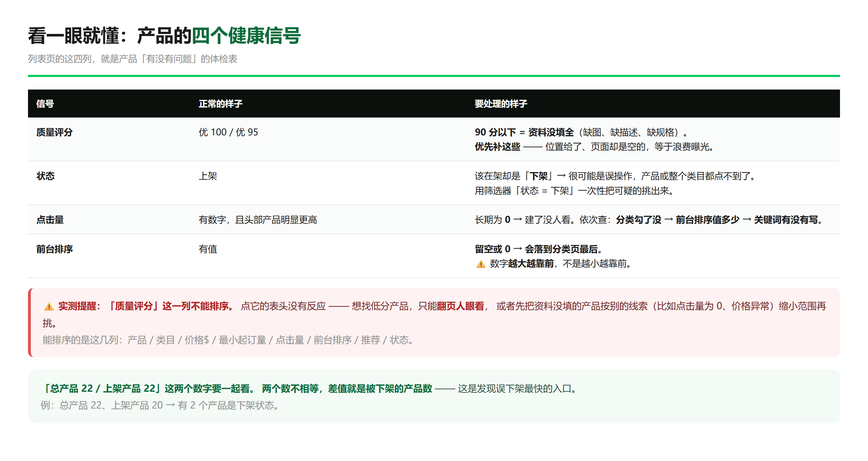This screenshot has height=461, width=868.
Task: Click the title 看一眼就懂：产品的四个健康信号
Action: (x=164, y=36)
